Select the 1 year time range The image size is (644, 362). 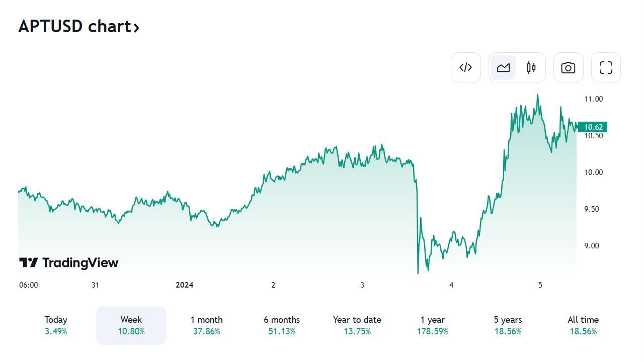pyautogui.click(x=433, y=325)
